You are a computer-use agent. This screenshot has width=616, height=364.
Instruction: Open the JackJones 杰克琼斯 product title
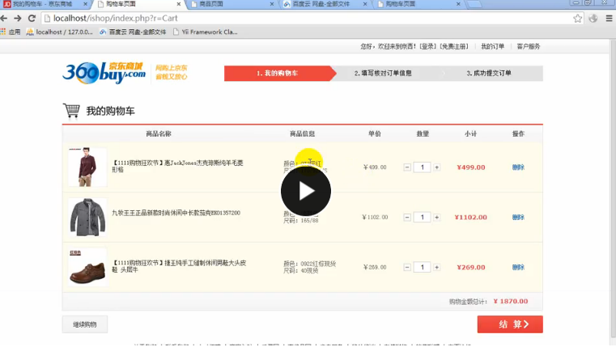pyautogui.click(x=177, y=166)
